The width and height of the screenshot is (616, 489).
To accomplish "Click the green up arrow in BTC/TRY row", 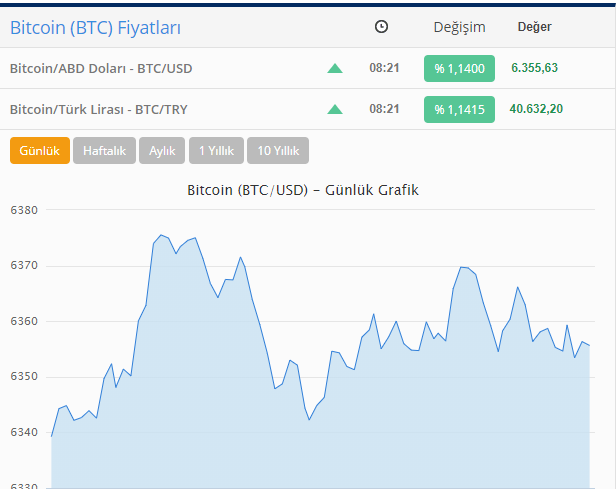I will pyautogui.click(x=335, y=109).
